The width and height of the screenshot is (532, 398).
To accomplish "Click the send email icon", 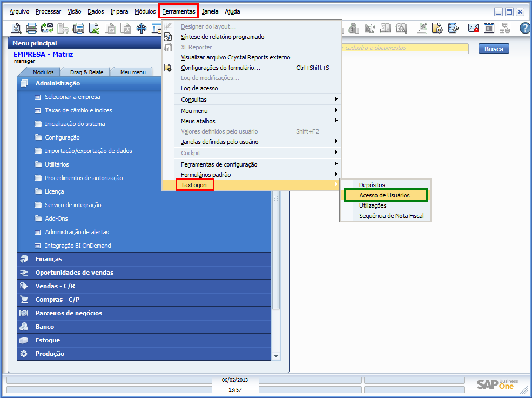I will [x=47, y=28].
